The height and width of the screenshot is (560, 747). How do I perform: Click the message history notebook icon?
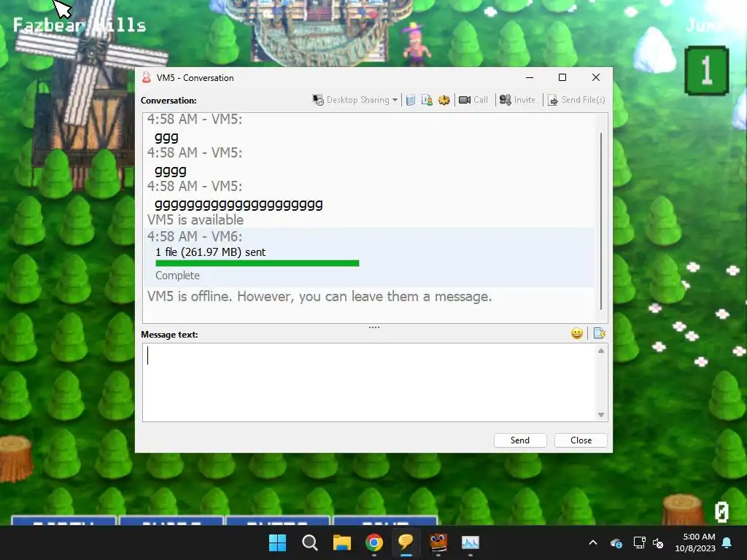(411, 100)
